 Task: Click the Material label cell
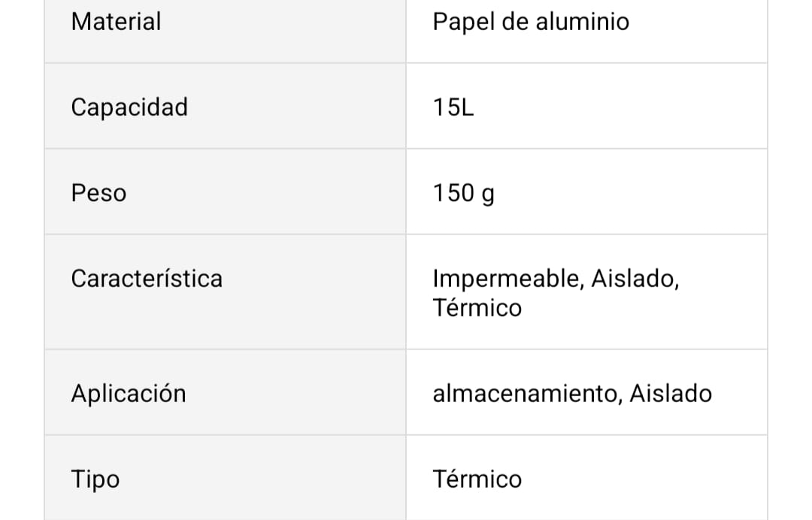[x=116, y=21]
